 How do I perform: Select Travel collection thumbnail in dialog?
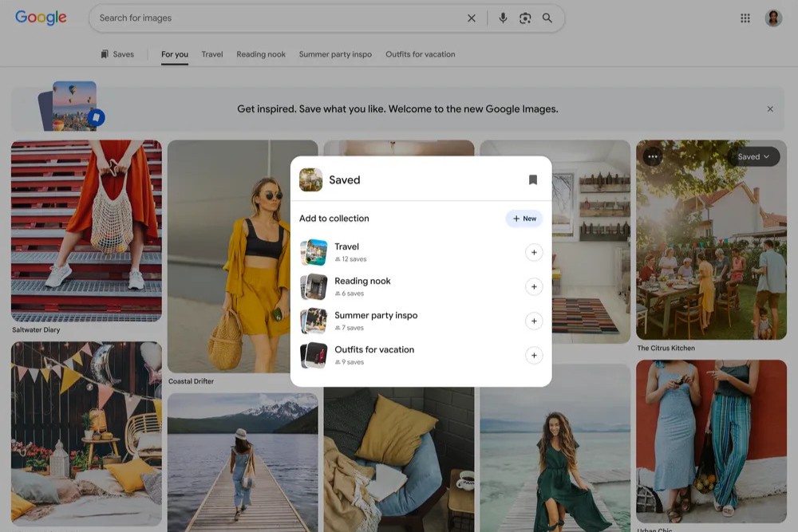pyautogui.click(x=314, y=252)
